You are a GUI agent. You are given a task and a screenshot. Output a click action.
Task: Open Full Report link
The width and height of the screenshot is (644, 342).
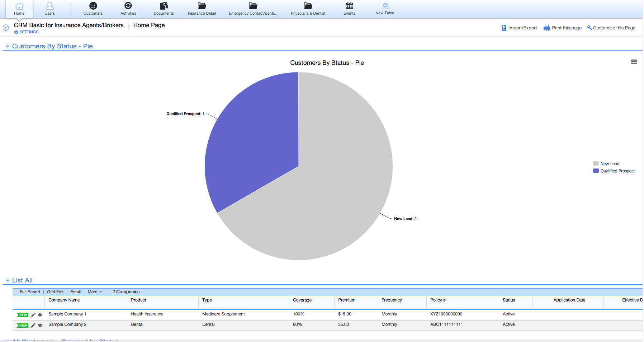30,292
